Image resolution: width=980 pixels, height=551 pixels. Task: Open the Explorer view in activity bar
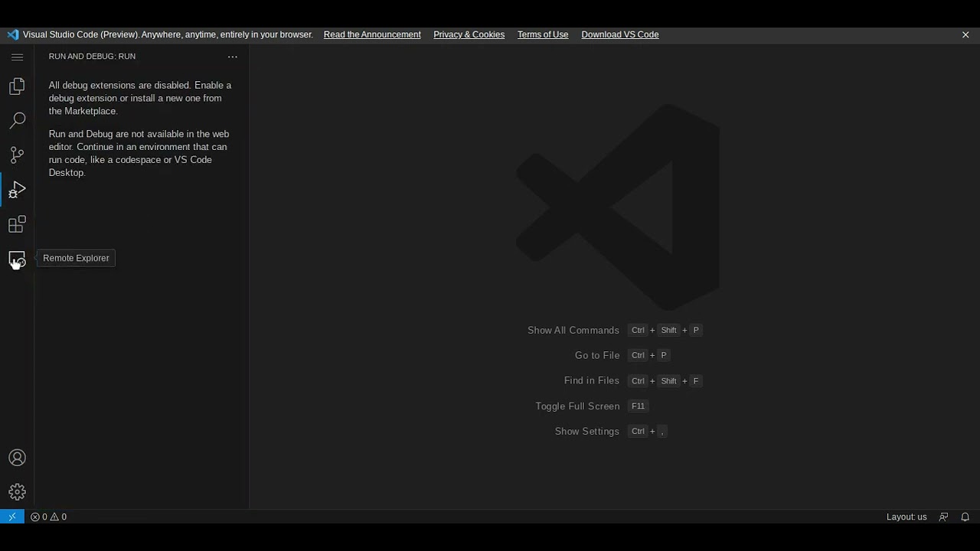coord(17,86)
